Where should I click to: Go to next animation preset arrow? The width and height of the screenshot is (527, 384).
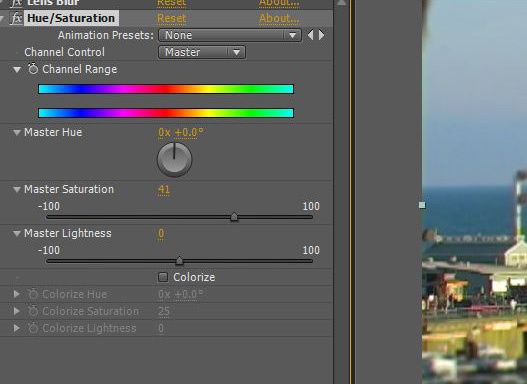click(322, 35)
